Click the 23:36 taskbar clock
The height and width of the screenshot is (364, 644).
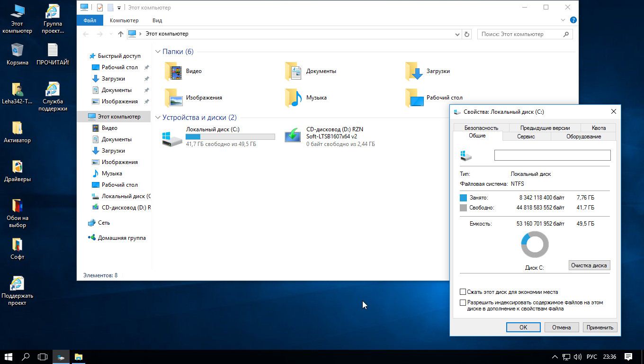610,357
